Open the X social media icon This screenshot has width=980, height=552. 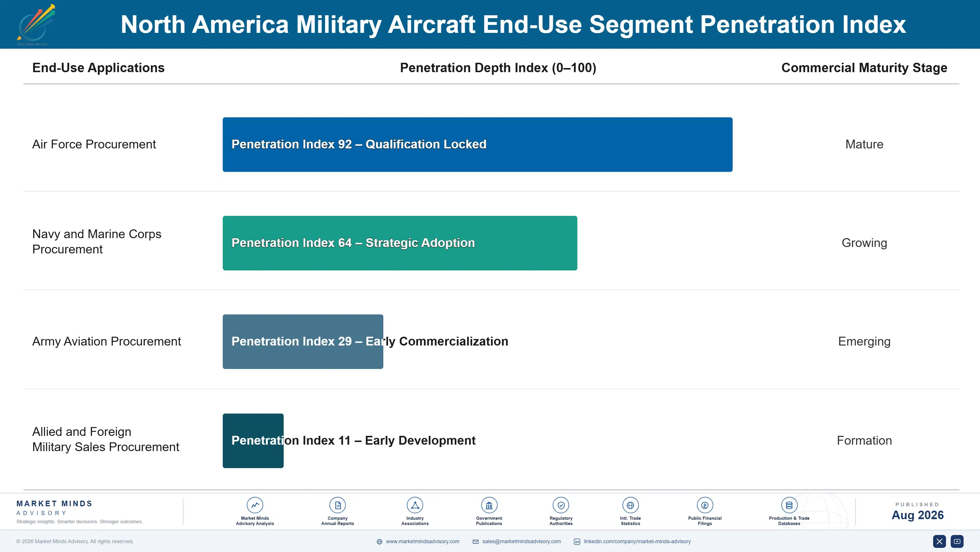939,541
